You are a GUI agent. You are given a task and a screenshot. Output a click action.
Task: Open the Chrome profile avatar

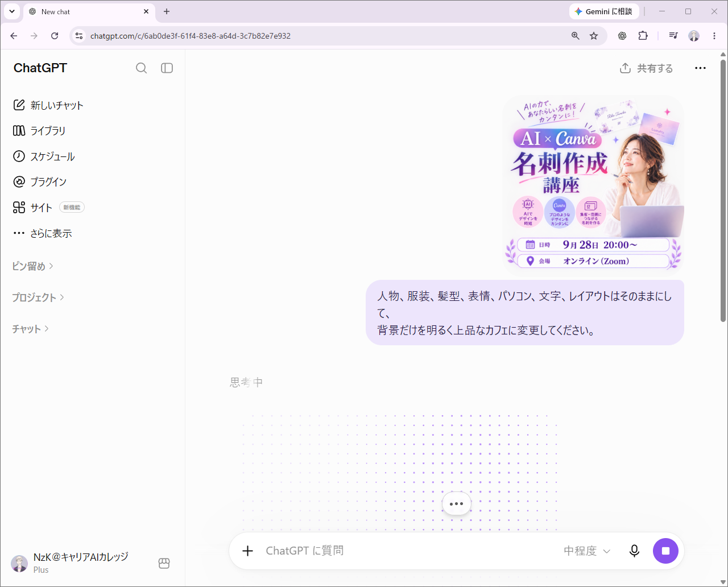click(694, 36)
